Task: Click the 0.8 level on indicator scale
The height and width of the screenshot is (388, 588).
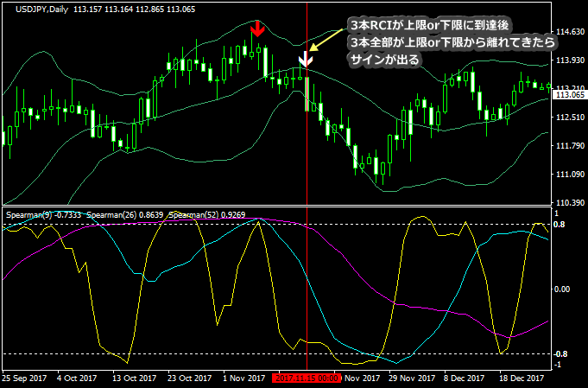Action: pyautogui.click(x=560, y=225)
